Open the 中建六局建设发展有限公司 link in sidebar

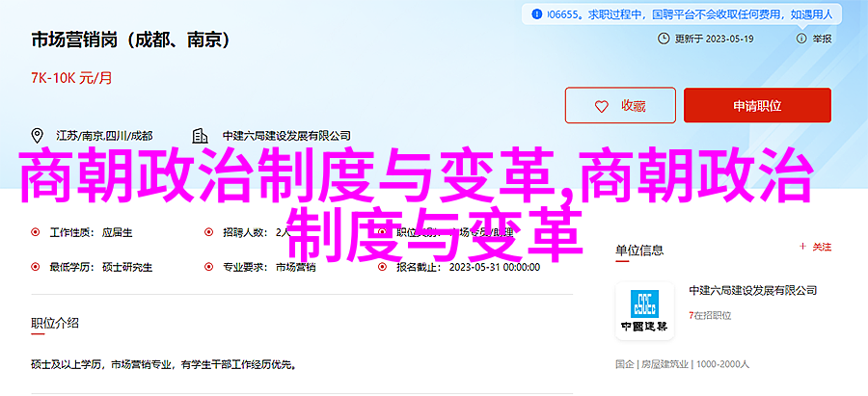[x=753, y=290]
